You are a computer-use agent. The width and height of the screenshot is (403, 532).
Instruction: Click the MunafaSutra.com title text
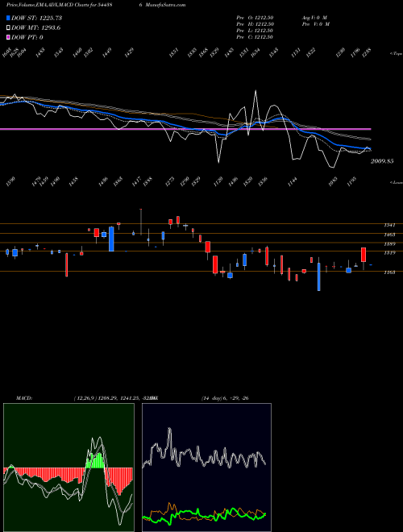tap(164, 5)
